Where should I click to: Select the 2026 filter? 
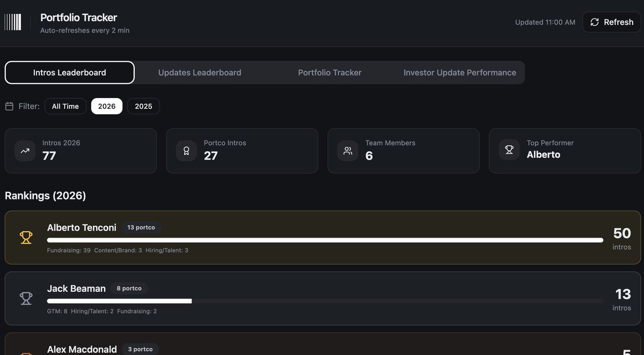[107, 106]
